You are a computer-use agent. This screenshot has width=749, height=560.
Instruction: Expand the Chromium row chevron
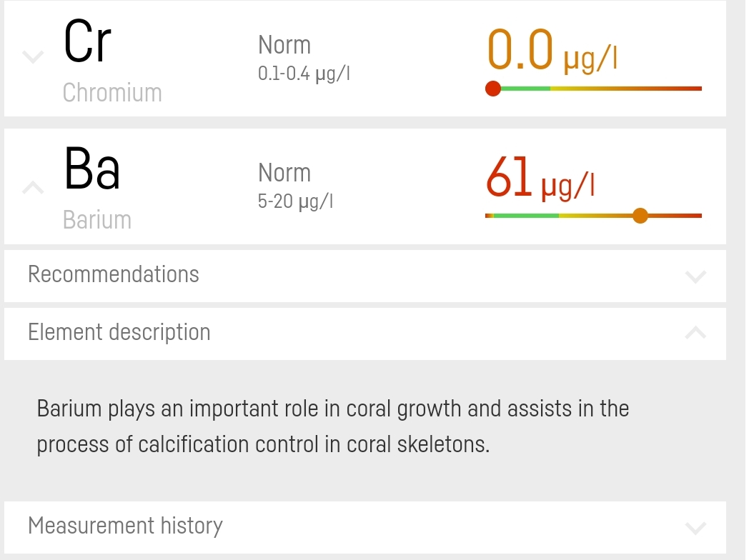coord(32,56)
